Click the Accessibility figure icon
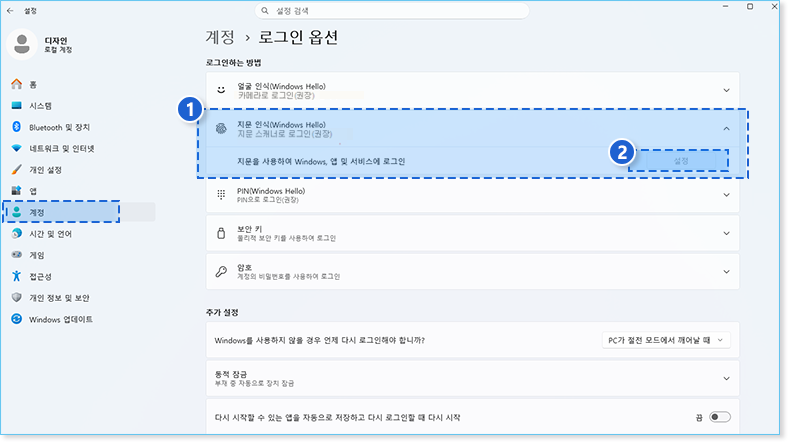Image resolution: width=788 pixels, height=442 pixels. coord(17,276)
